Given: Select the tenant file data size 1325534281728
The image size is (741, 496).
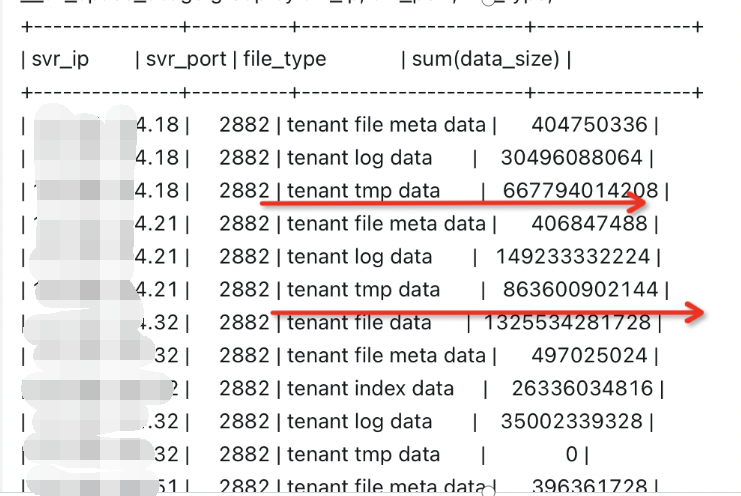Looking at the screenshot, I should (x=567, y=323).
